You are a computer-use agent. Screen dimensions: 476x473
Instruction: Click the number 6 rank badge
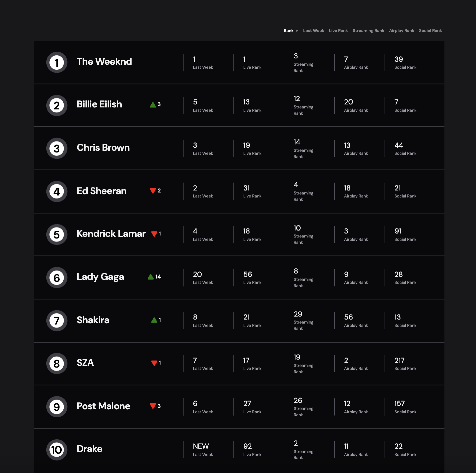click(x=57, y=278)
